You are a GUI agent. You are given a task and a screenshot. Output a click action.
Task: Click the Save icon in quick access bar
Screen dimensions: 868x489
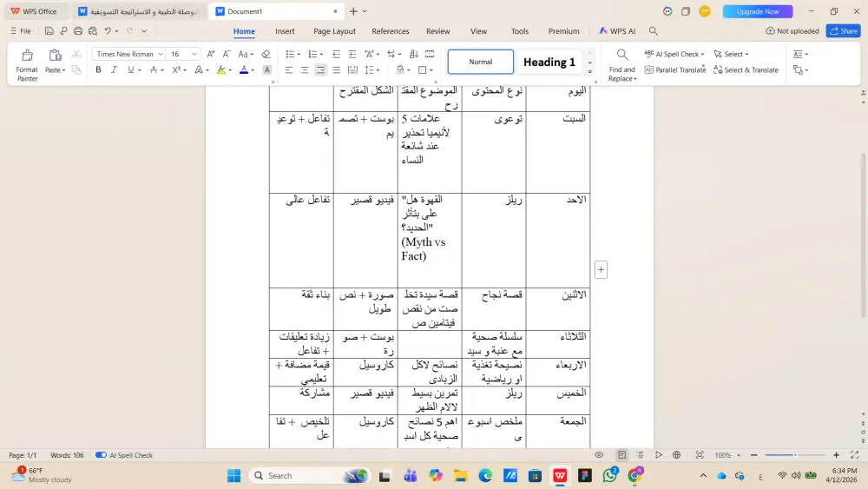49,31
